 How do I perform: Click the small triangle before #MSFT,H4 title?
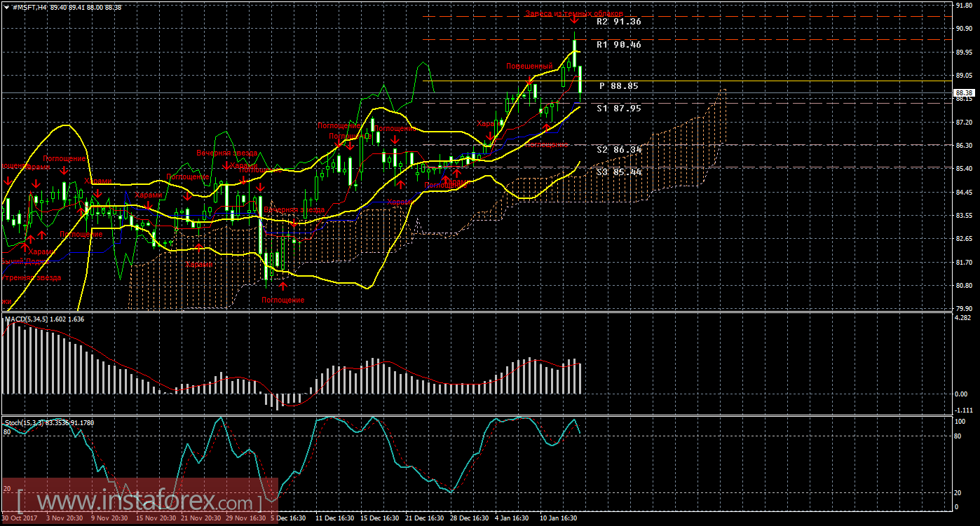[6, 7]
